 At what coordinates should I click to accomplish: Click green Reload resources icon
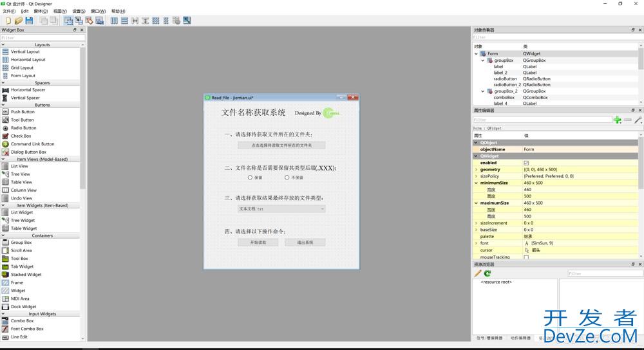click(488, 273)
